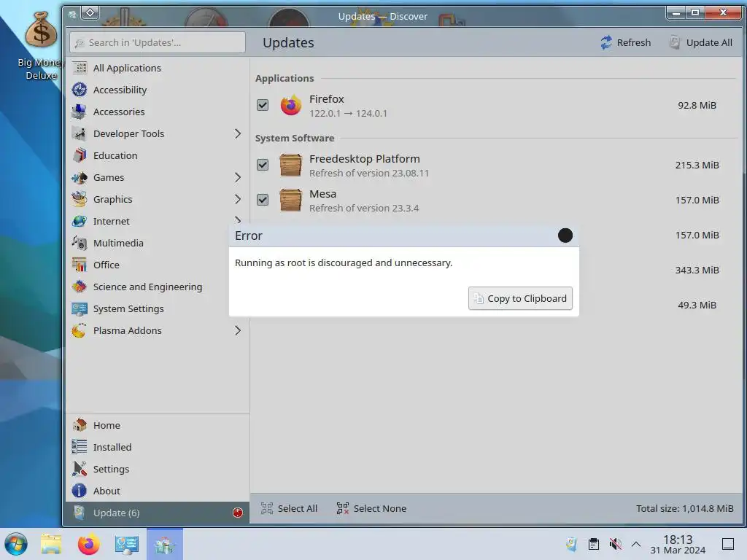
Task: Click the Update All button
Action: (x=701, y=43)
